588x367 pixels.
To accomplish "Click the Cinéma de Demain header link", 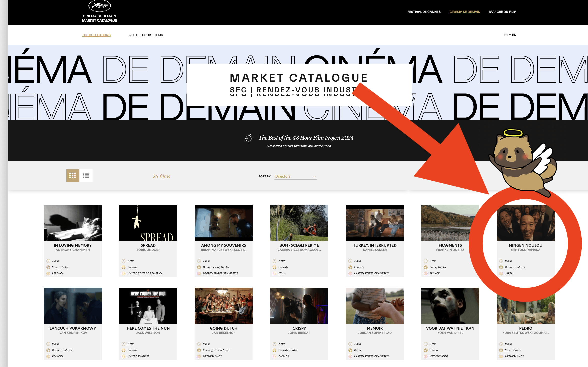I will click(465, 12).
